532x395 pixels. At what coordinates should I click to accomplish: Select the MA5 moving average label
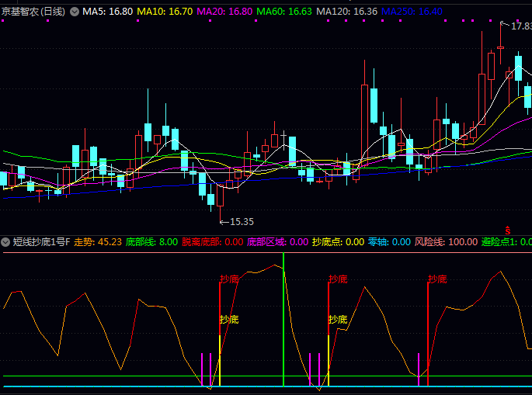(x=106, y=12)
